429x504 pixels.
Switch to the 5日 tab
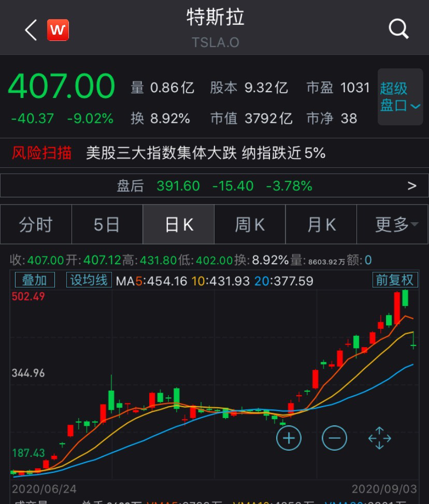point(107,224)
